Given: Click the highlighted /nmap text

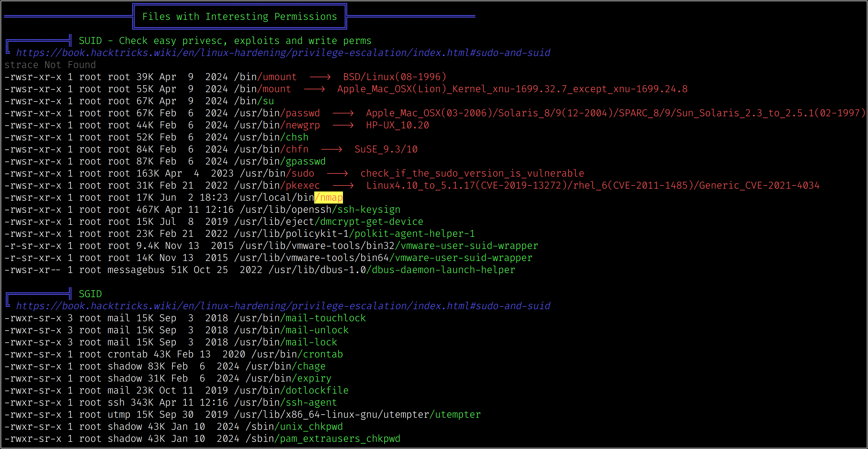Looking at the screenshot, I should (x=329, y=198).
